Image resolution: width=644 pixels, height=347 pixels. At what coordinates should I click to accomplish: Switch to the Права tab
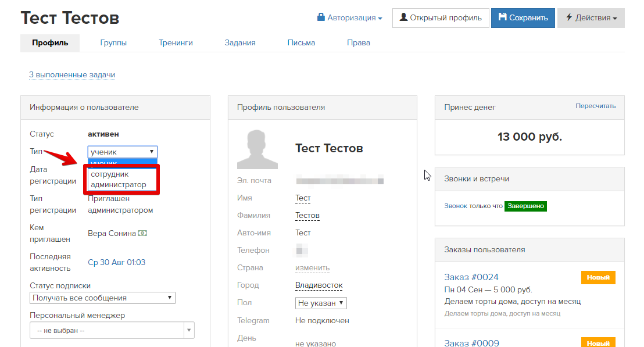click(359, 42)
